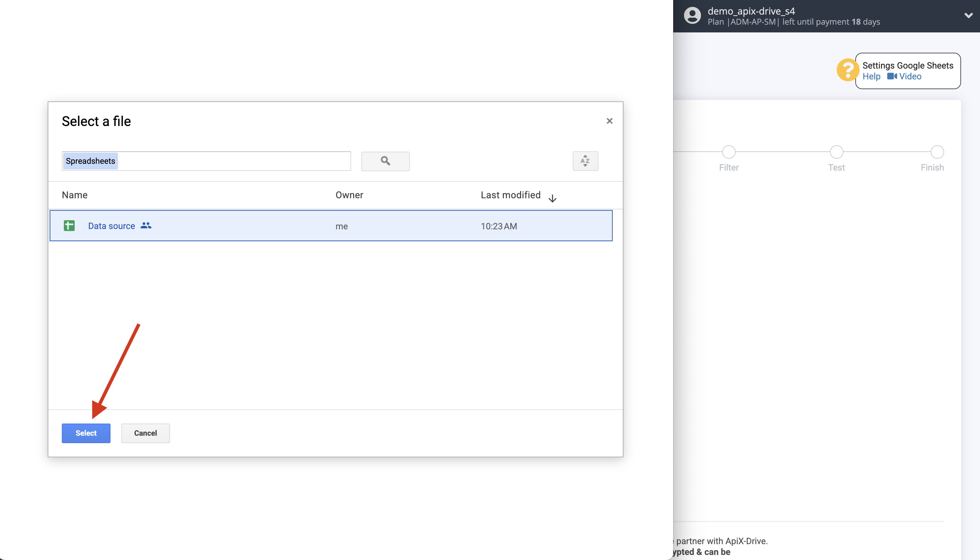The width and height of the screenshot is (980, 560).
Task: Click the user avatar icon in the header
Action: click(x=692, y=16)
